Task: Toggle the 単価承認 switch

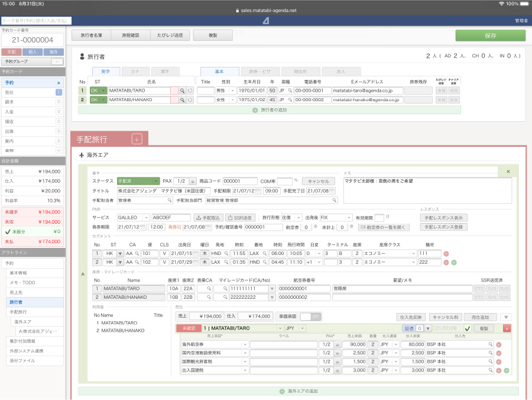Action: pos(311,317)
